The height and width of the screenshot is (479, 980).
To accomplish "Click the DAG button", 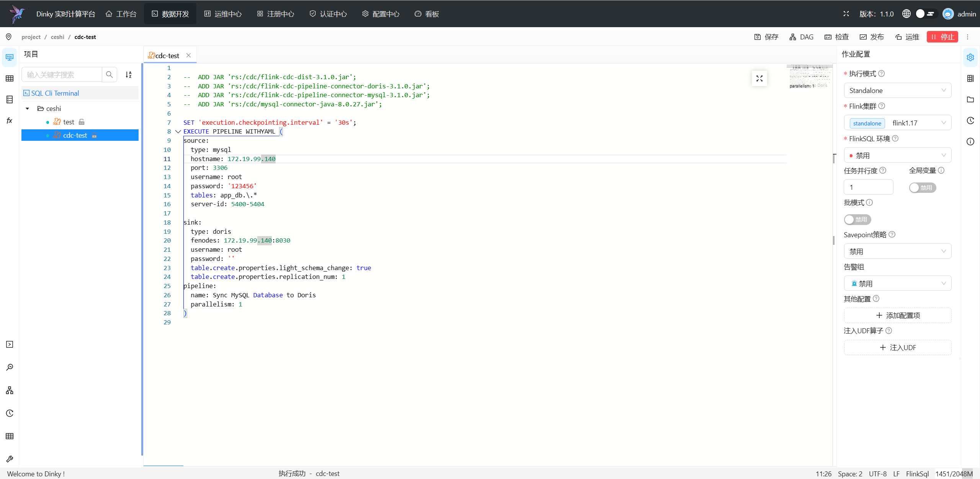I will point(802,37).
